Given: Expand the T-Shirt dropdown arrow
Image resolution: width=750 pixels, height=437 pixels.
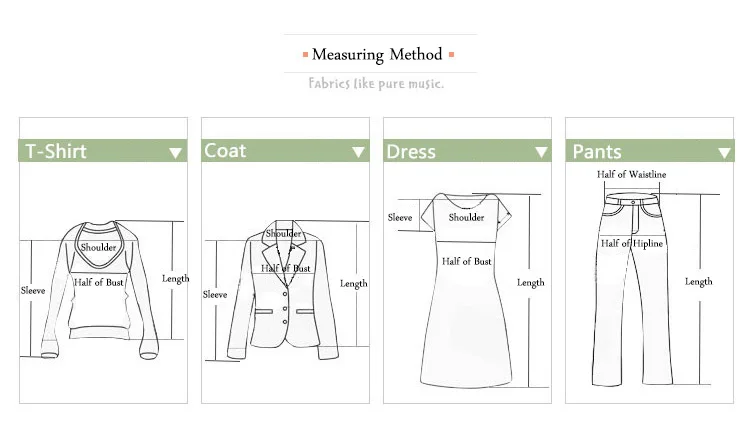Looking at the screenshot, I should [176, 153].
